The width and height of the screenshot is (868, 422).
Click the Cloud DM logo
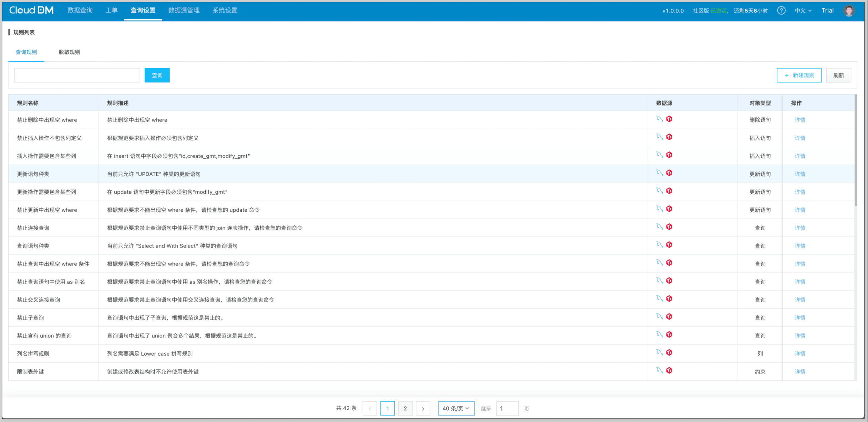31,10
